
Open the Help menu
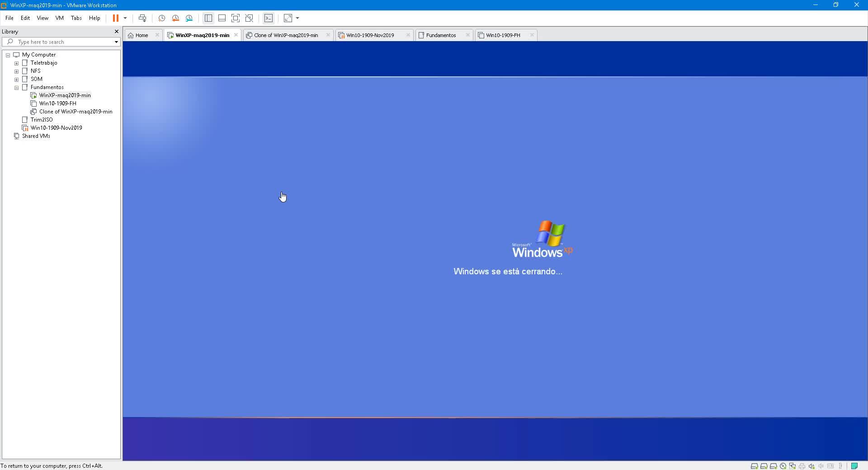(94, 18)
